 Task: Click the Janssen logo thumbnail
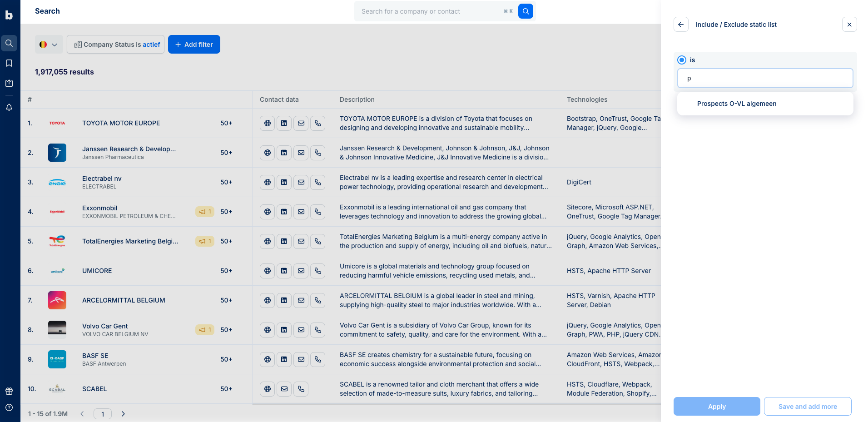click(57, 153)
